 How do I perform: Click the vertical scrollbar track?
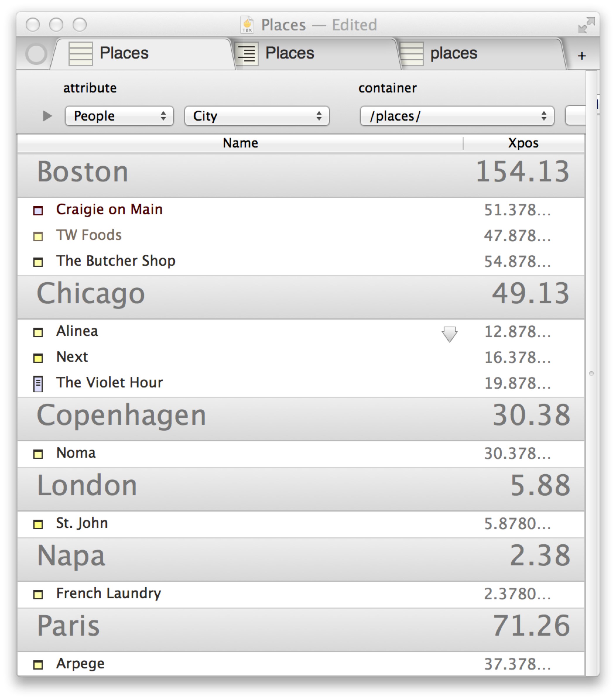click(x=591, y=373)
